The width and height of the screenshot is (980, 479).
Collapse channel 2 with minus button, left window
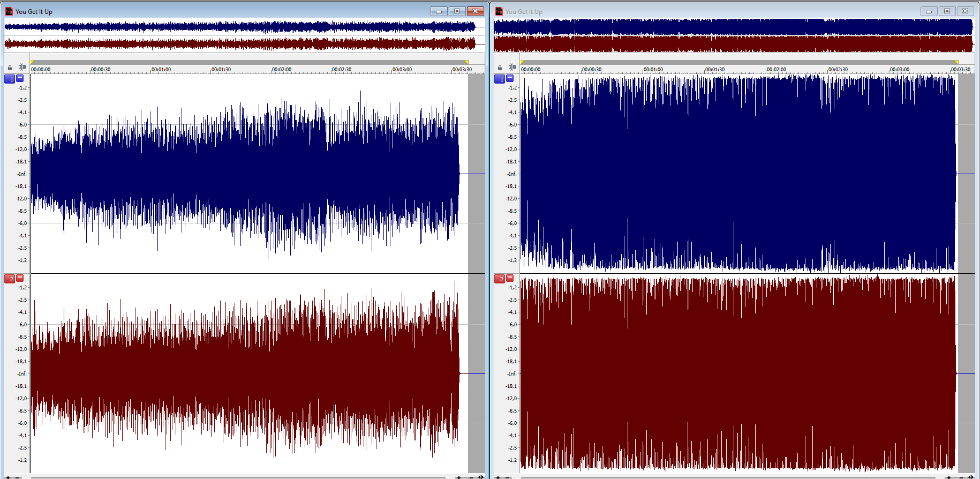coord(20,278)
